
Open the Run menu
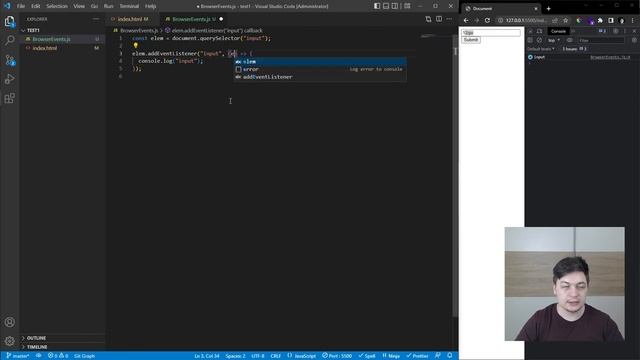pos(108,6)
